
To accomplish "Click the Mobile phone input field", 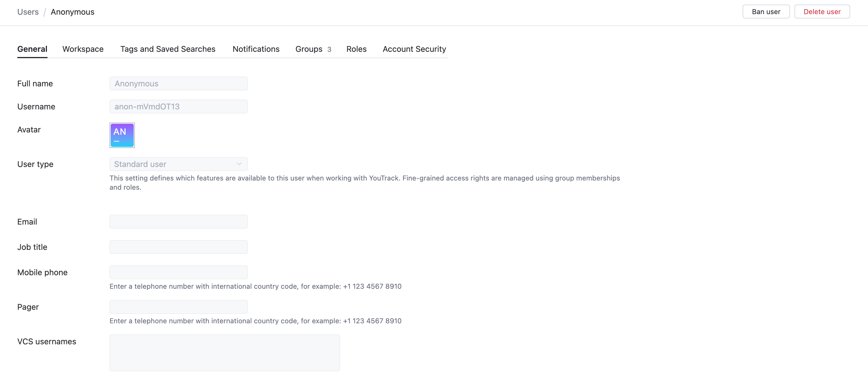I will point(179,272).
